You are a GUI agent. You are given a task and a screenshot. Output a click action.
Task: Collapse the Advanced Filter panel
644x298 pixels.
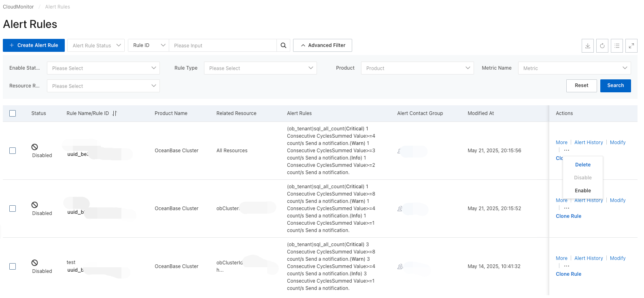[x=323, y=45]
